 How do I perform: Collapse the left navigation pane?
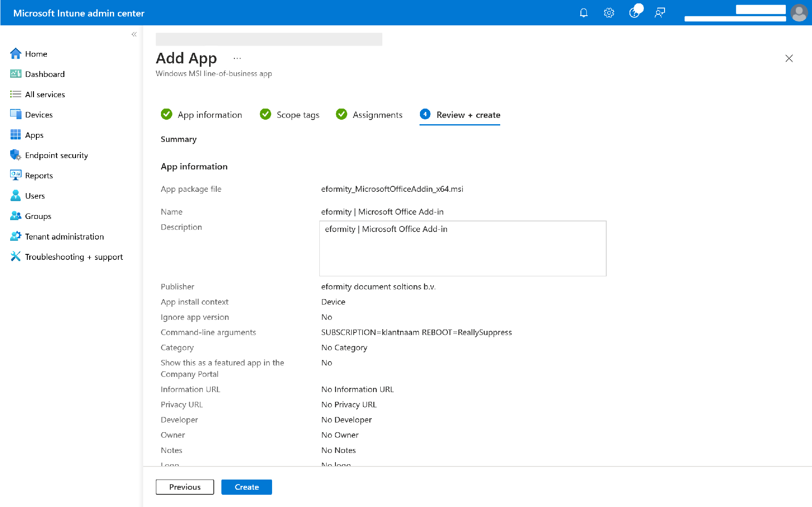point(134,34)
